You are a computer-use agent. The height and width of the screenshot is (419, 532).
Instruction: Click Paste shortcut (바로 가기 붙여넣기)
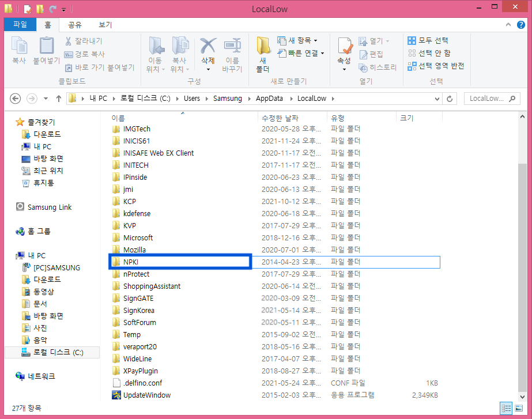click(100, 67)
